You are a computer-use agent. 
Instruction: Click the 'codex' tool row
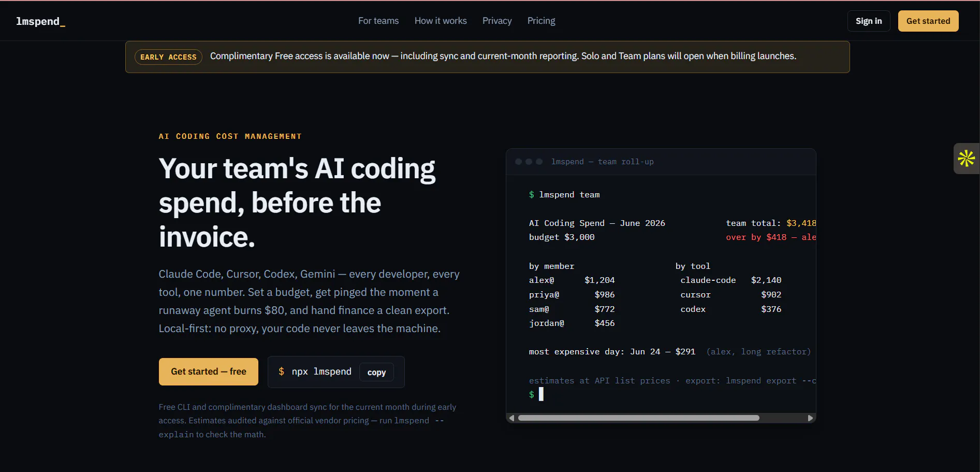pyautogui.click(x=731, y=309)
